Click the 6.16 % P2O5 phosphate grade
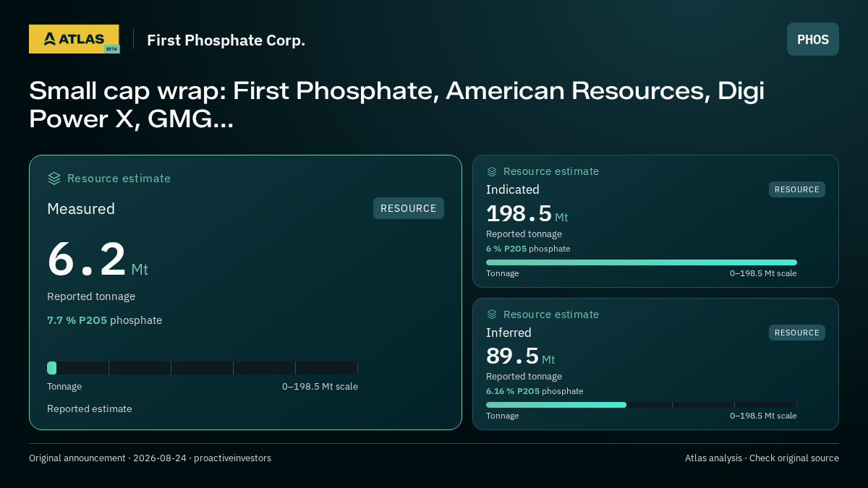868x488 pixels. coord(535,391)
